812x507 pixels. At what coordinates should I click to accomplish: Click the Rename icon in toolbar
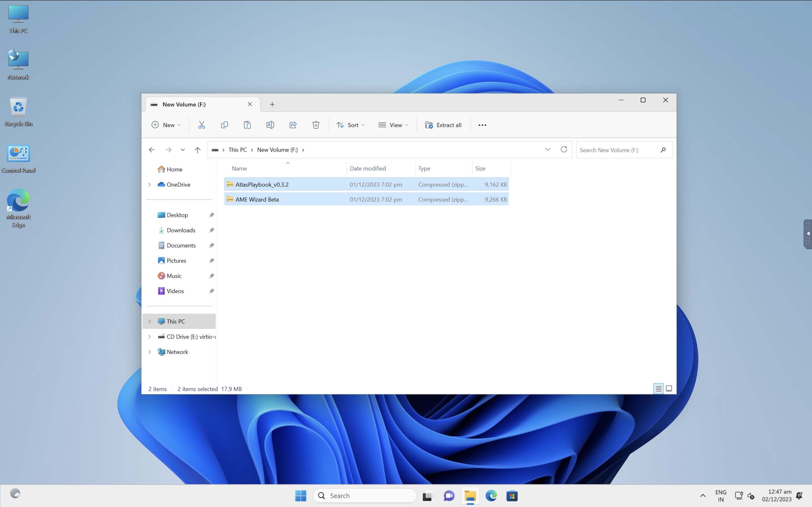(270, 124)
